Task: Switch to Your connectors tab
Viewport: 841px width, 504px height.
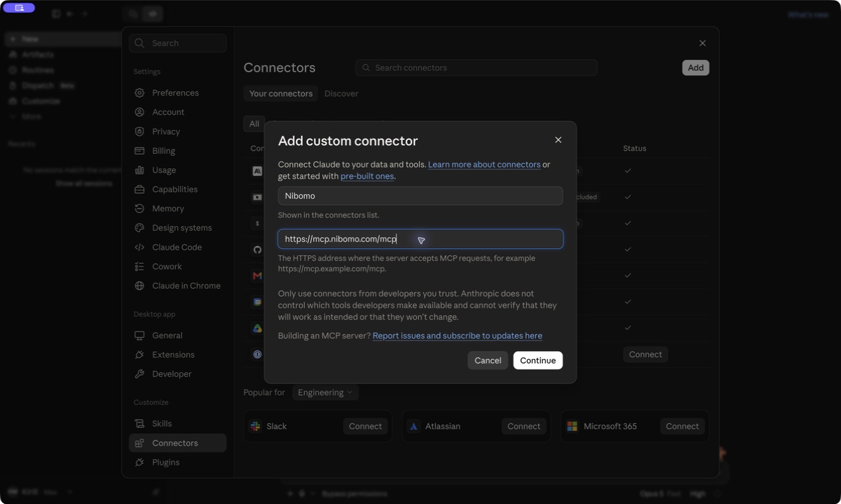Action: pyautogui.click(x=281, y=93)
